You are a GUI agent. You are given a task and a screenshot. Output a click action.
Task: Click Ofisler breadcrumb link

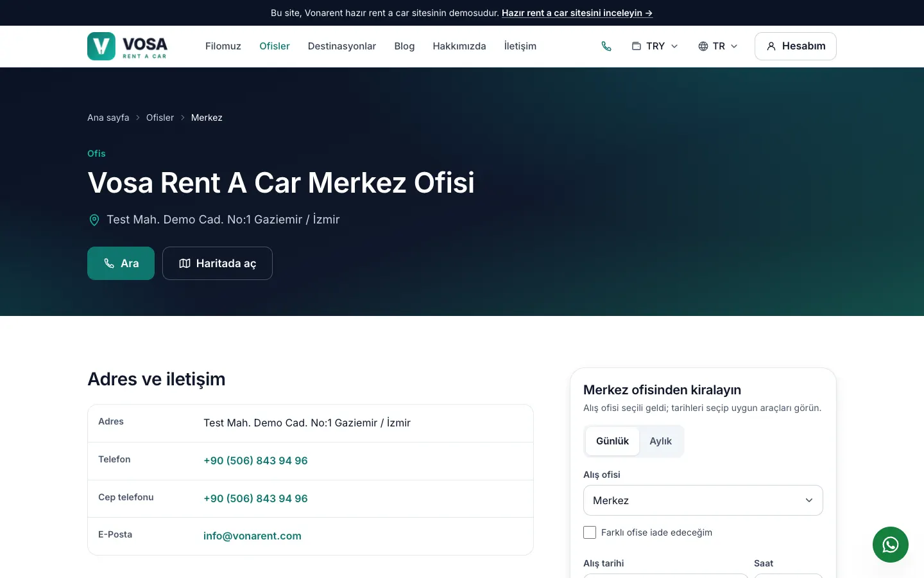(x=160, y=118)
